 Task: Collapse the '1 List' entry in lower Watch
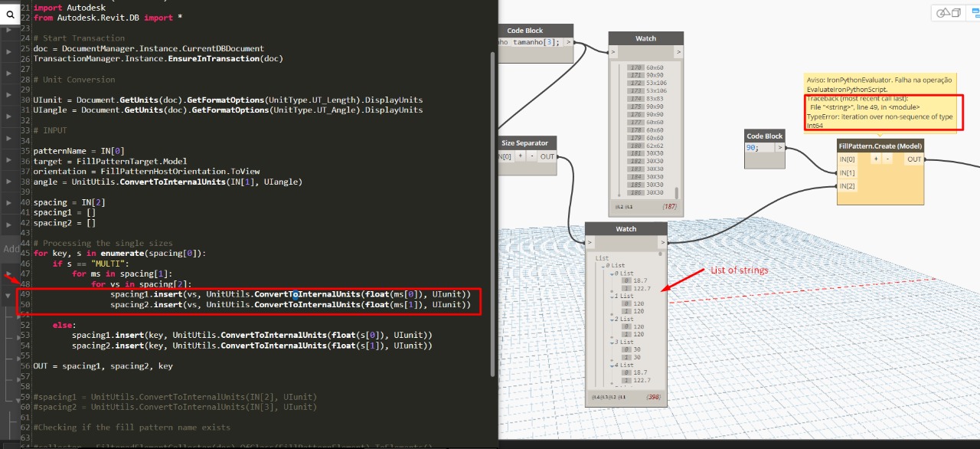[x=612, y=296]
